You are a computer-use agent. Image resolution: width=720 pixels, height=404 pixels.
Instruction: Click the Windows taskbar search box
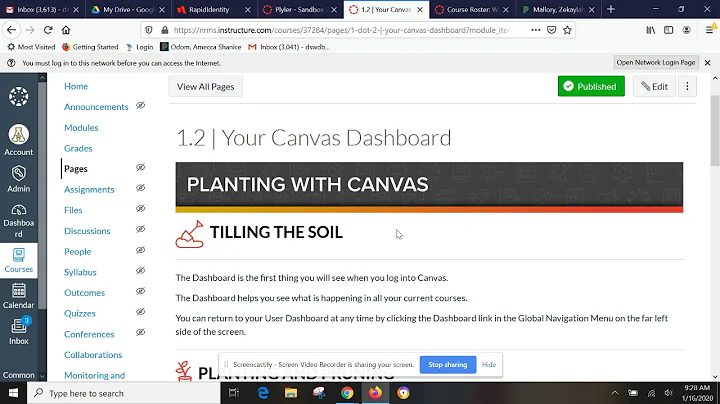(124, 393)
